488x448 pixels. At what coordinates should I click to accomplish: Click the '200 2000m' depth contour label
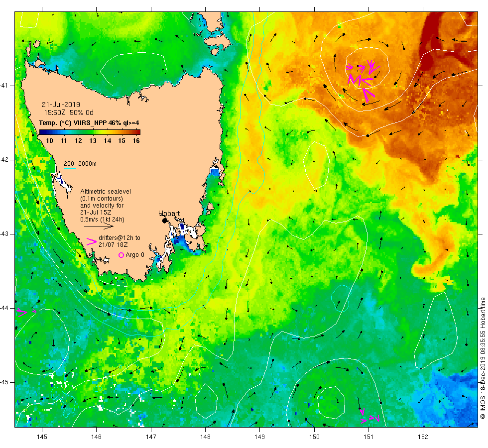coord(80,164)
